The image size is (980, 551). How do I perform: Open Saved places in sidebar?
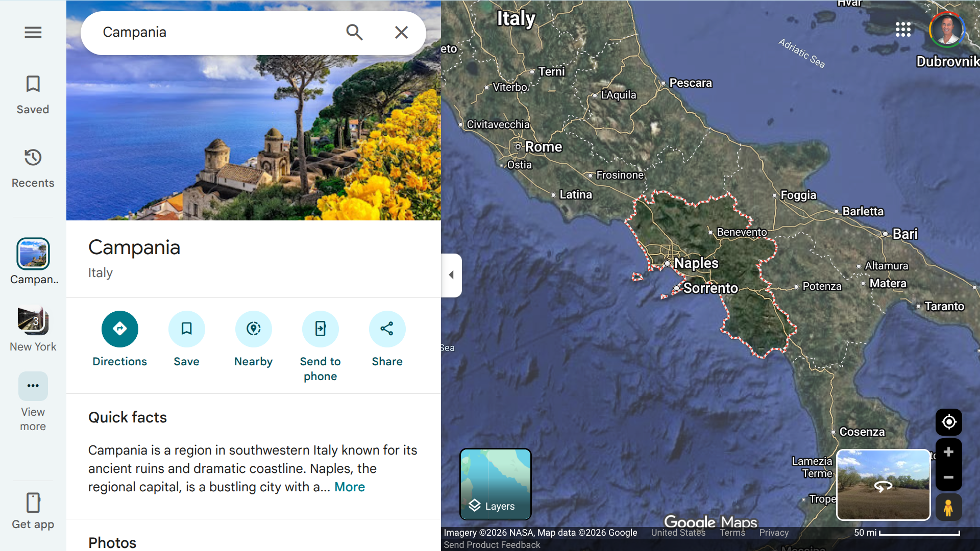point(33,94)
